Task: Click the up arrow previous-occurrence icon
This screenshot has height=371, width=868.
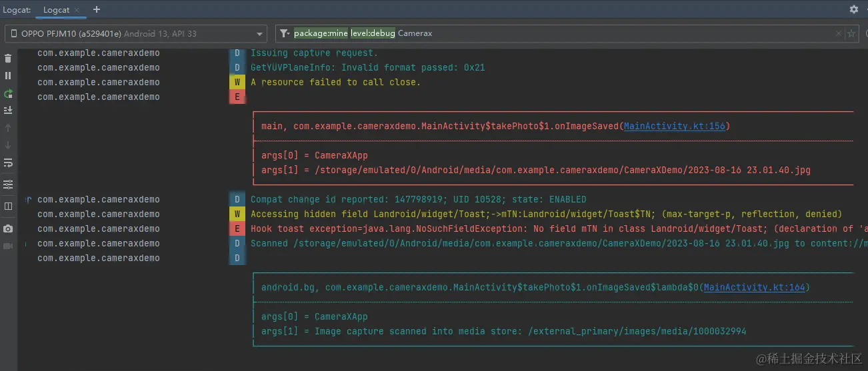Action: point(8,127)
